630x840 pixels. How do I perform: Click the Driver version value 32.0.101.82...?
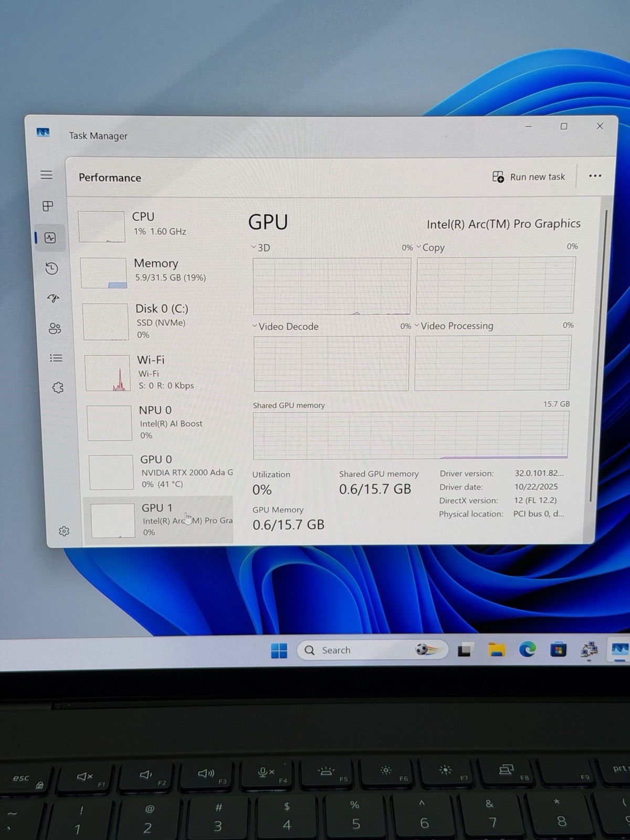point(539,473)
